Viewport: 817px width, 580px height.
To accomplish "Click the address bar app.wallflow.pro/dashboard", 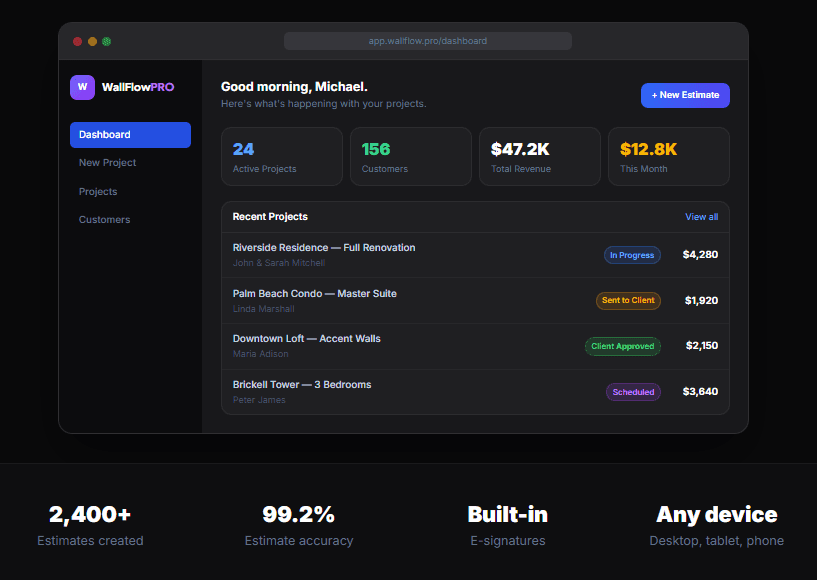I will [428, 41].
